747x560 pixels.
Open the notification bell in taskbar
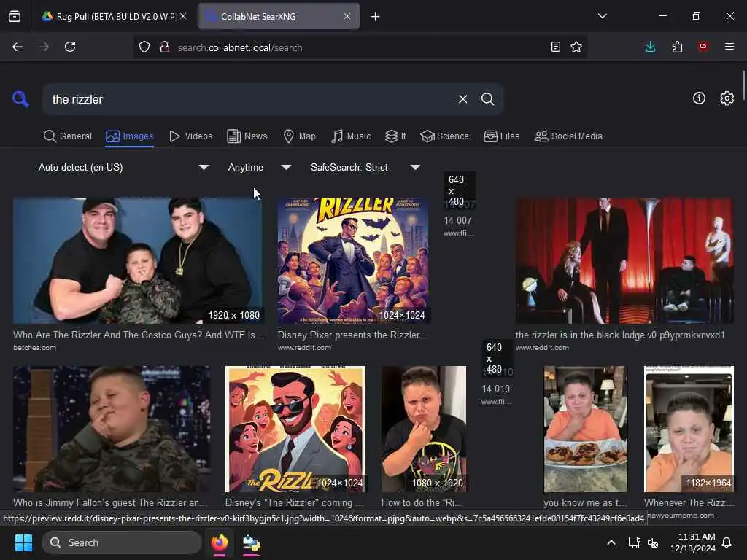point(727,542)
